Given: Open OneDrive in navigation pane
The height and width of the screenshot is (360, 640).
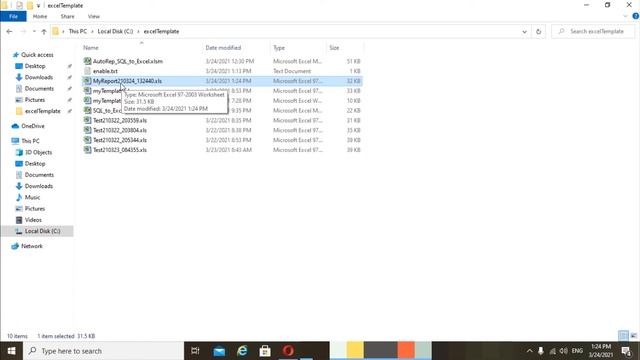Looking at the screenshot, I should pyautogui.click(x=33, y=126).
